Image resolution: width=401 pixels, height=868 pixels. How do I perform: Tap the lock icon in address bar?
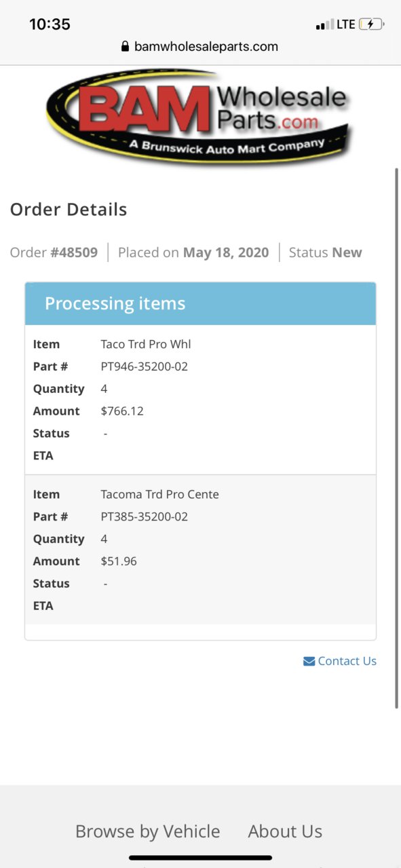125,47
